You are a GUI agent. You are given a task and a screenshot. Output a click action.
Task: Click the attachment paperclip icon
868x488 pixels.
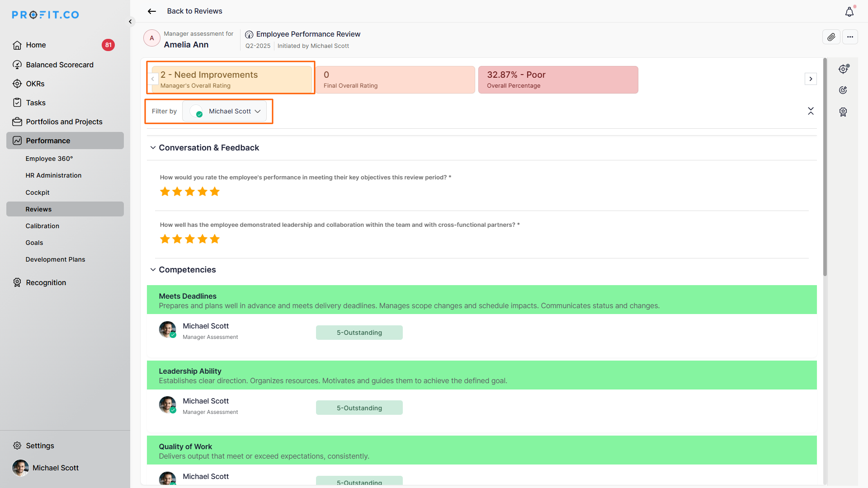click(x=831, y=37)
